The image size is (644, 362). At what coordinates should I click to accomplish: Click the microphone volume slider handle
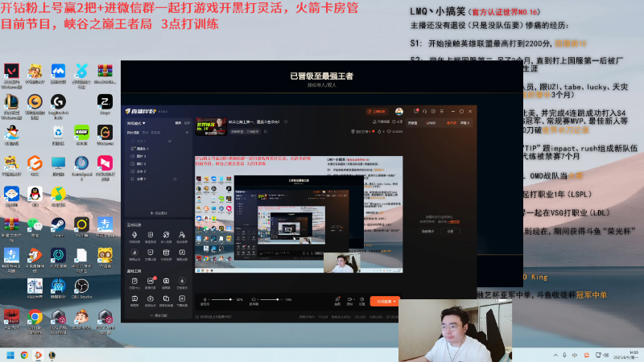point(230,299)
